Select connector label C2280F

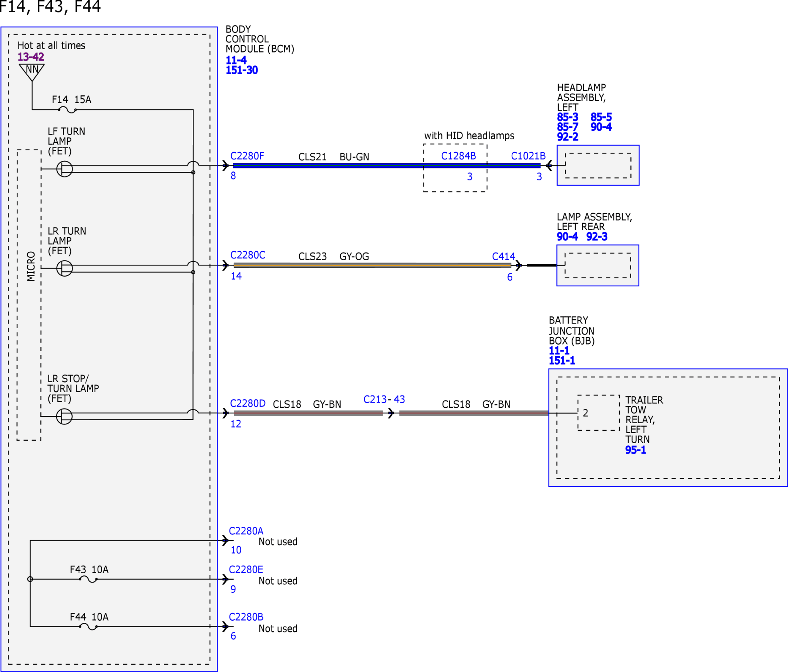click(x=247, y=156)
